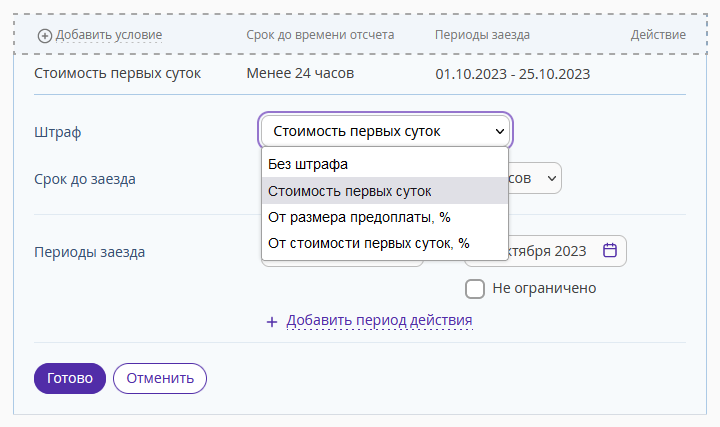Click the Готово button

(70, 378)
